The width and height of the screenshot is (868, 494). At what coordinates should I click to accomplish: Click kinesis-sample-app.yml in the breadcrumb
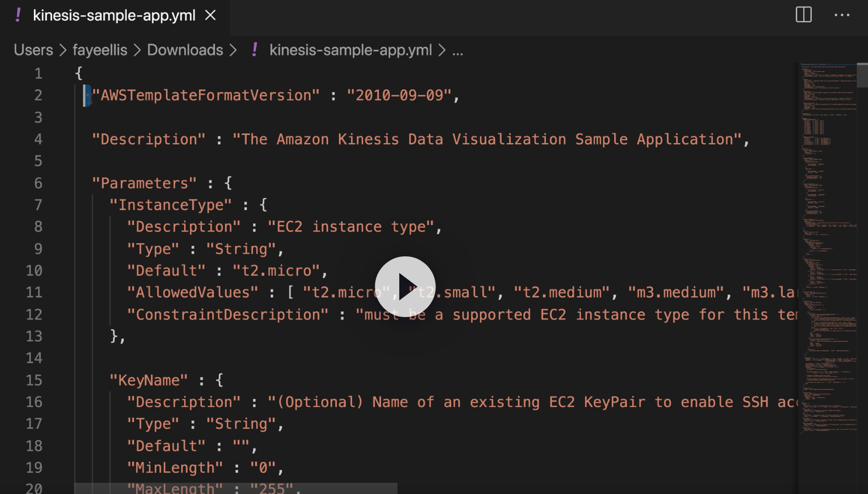(351, 50)
